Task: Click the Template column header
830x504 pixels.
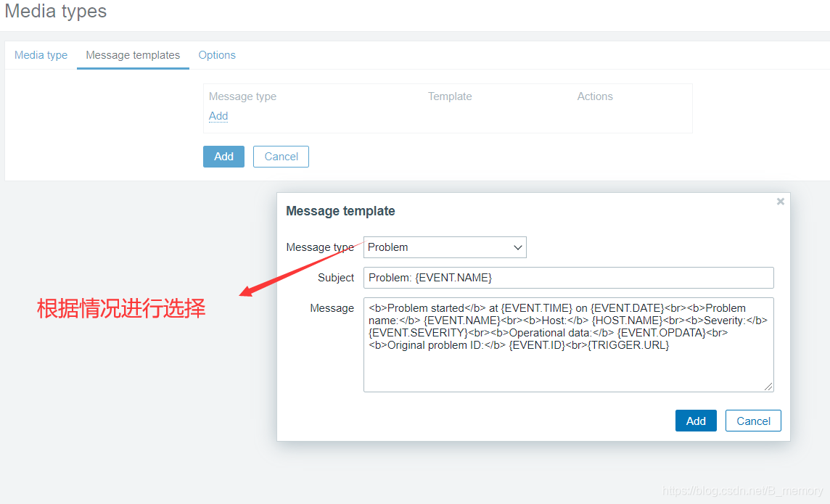Action: pyautogui.click(x=450, y=96)
